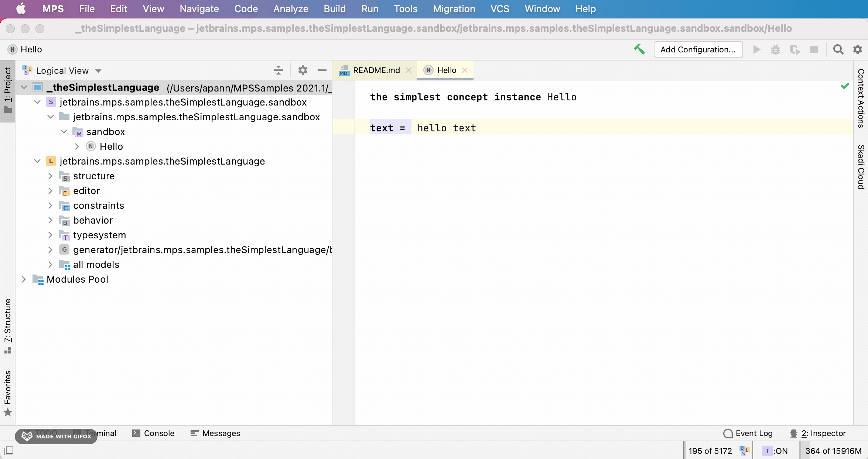Image resolution: width=868 pixels, height=459 pixels.
Task: Close the Hello editor tab
Action: click(465, 70)
